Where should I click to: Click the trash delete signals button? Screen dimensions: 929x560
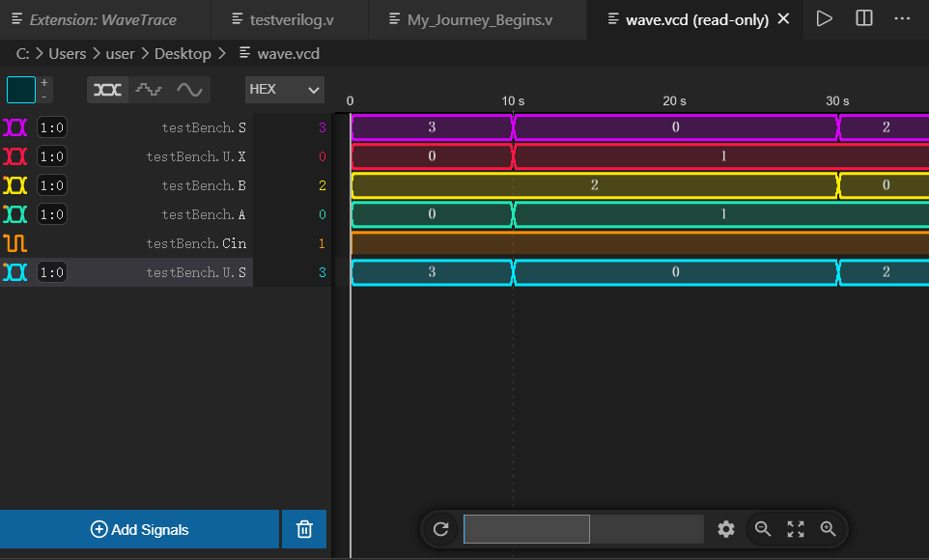tap(304, 529)
